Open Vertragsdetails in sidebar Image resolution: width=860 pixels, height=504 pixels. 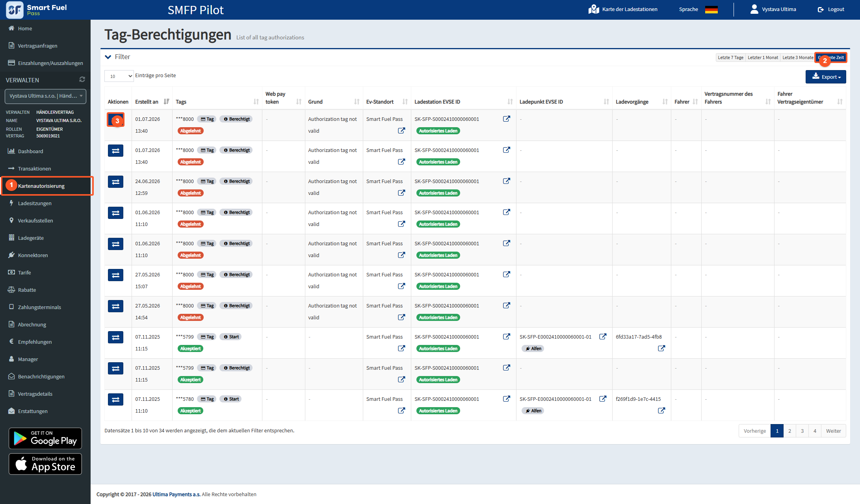[x=45, y=394]
